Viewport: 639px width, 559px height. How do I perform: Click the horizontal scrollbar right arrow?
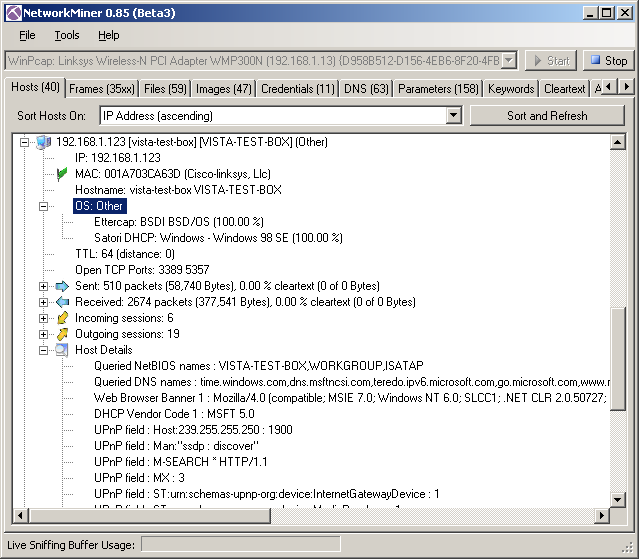pos(602,515)
